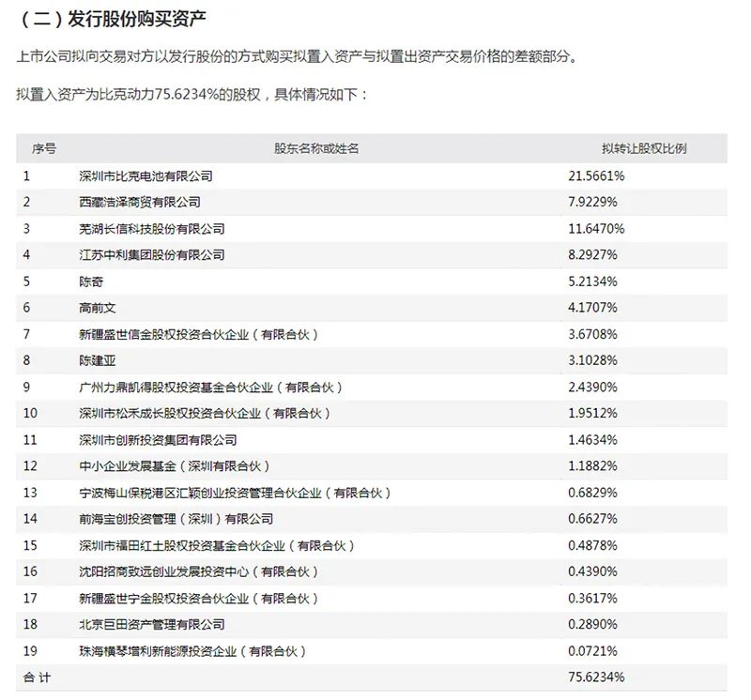
Task: Click the value 0.2890%
Action: click(592, 624)
